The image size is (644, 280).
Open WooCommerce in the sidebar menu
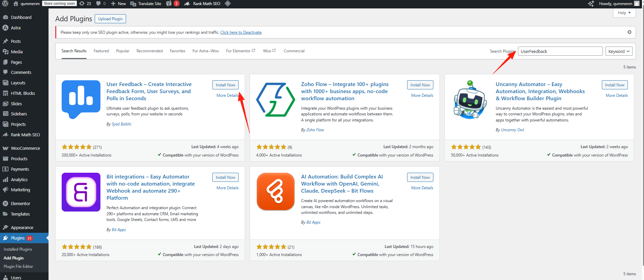pos(25,148)
